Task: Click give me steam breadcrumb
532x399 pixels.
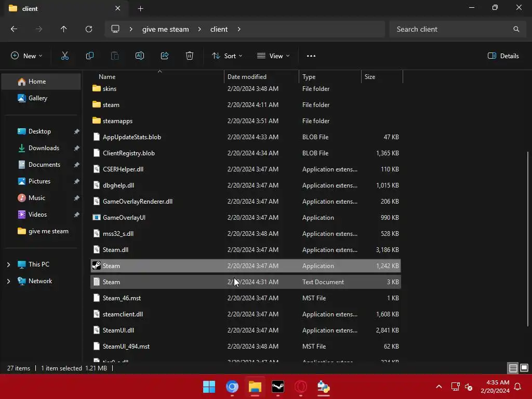Action: [x=165, y=29]
